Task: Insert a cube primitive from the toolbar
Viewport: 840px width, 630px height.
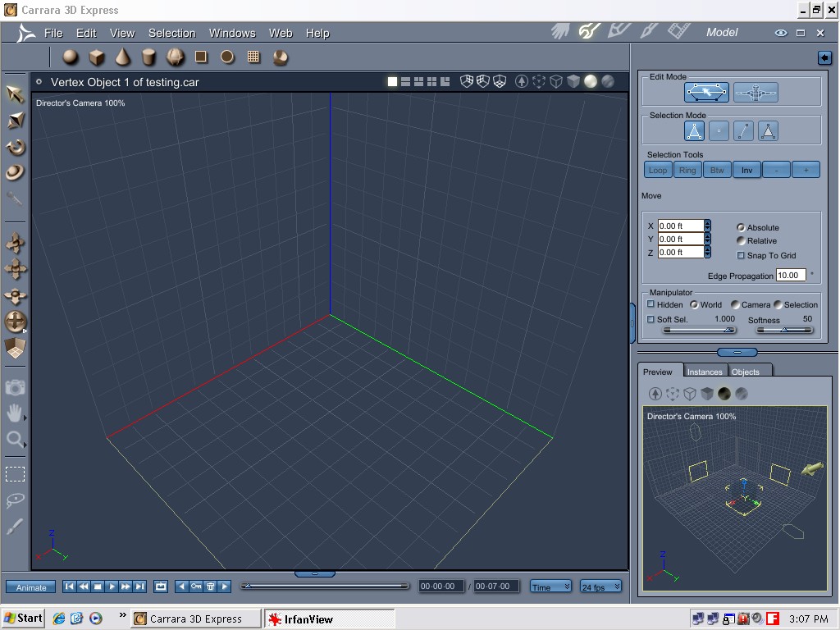Action: coord(97,57)
